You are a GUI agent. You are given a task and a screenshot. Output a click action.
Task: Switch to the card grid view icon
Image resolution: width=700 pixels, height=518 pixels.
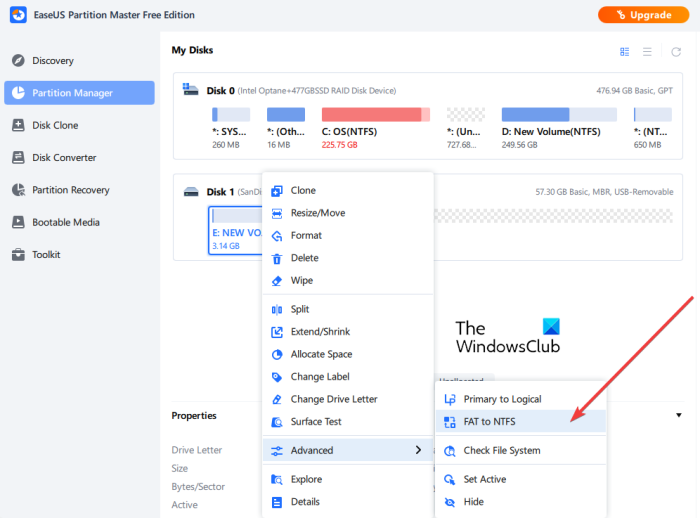click(625, 52)
